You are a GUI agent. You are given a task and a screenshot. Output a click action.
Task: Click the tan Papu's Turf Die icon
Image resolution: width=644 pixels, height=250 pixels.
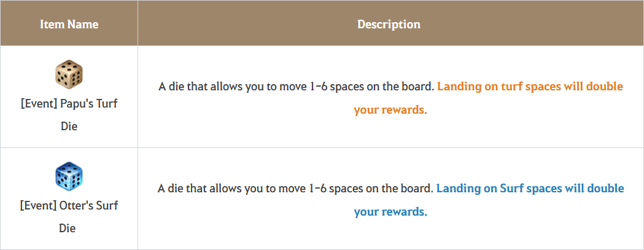click(x=69, y=74)
